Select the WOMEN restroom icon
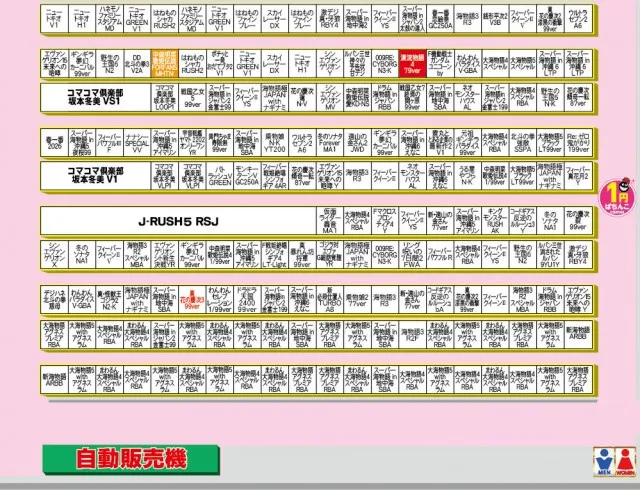This screenshot has width=640, height=490. (x=625, y=462)
